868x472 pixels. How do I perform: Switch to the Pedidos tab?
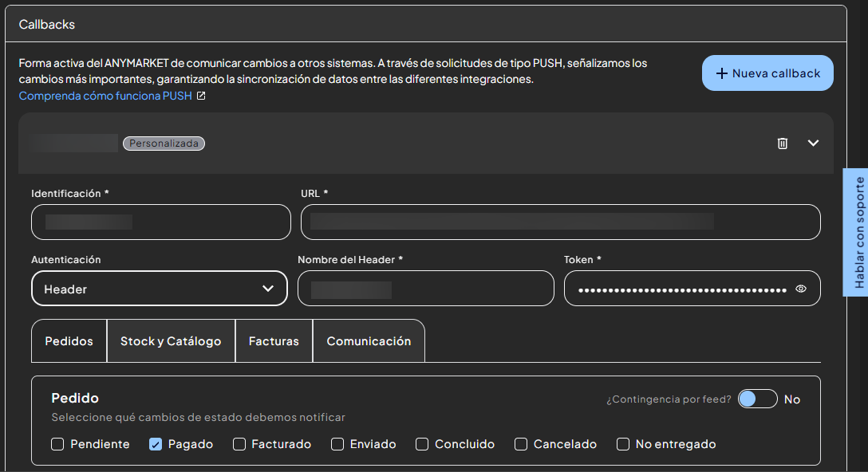[x=69, y=341]
